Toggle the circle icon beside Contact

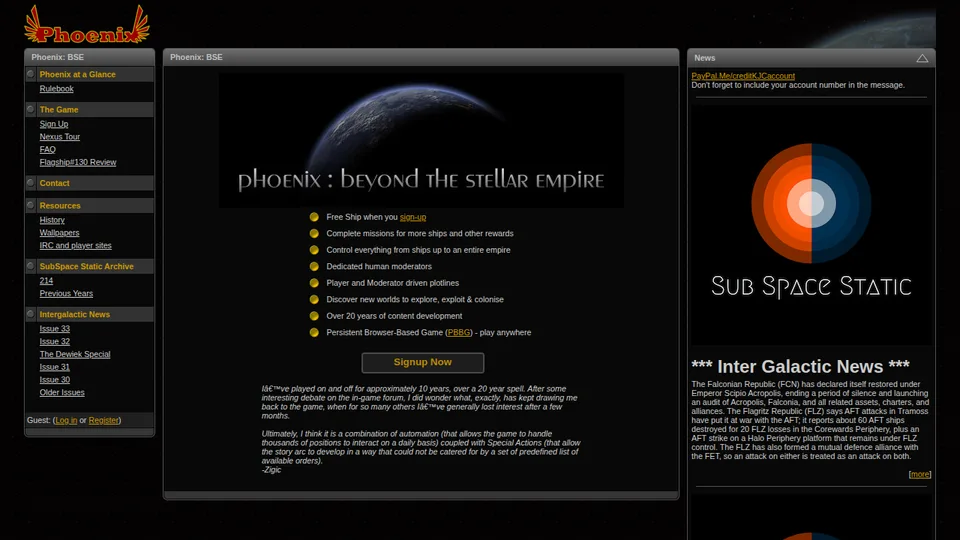pos(31,182)
